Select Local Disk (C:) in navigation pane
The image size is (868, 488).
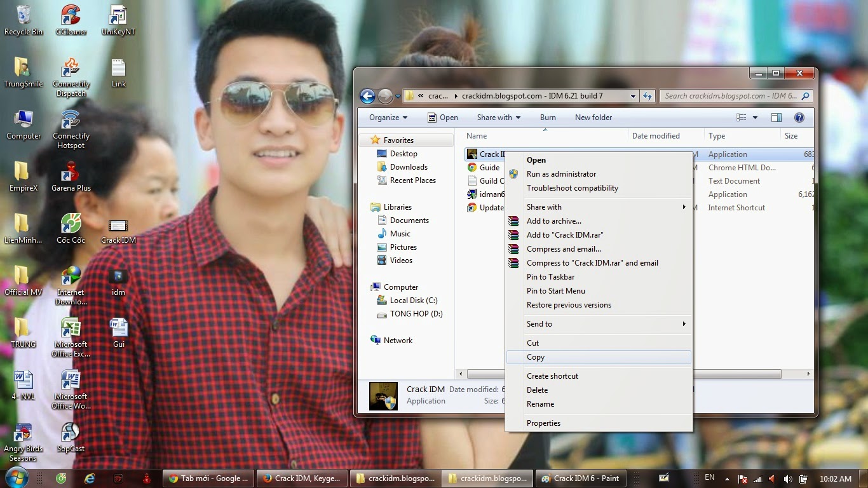(413, 301)
